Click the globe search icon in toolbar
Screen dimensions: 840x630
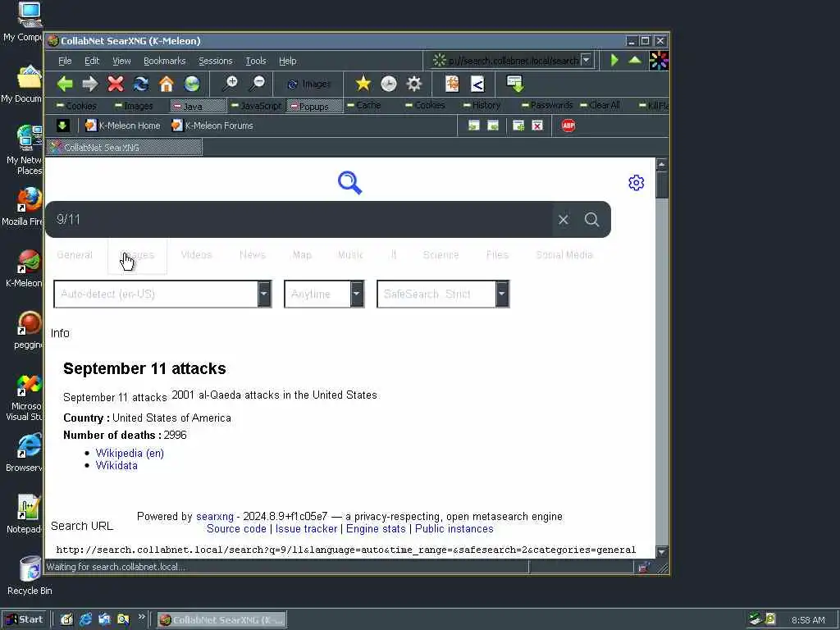click(x=192, y=84)
